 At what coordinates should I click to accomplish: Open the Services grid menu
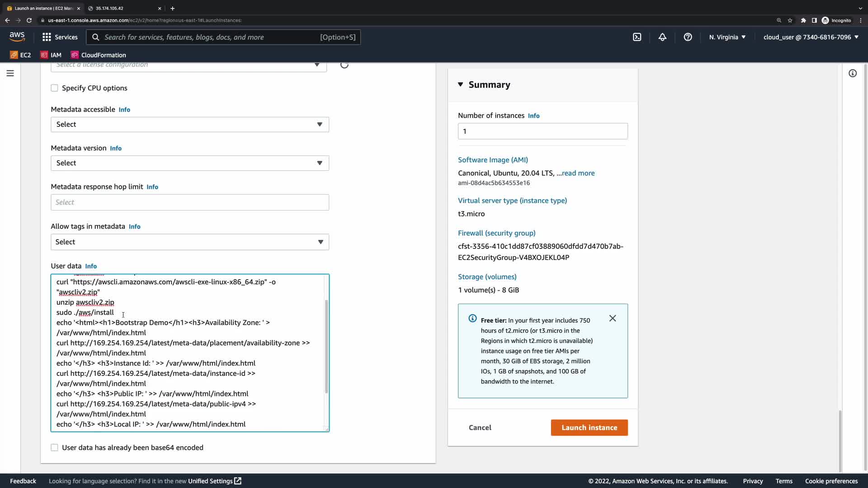coord(60,37)
